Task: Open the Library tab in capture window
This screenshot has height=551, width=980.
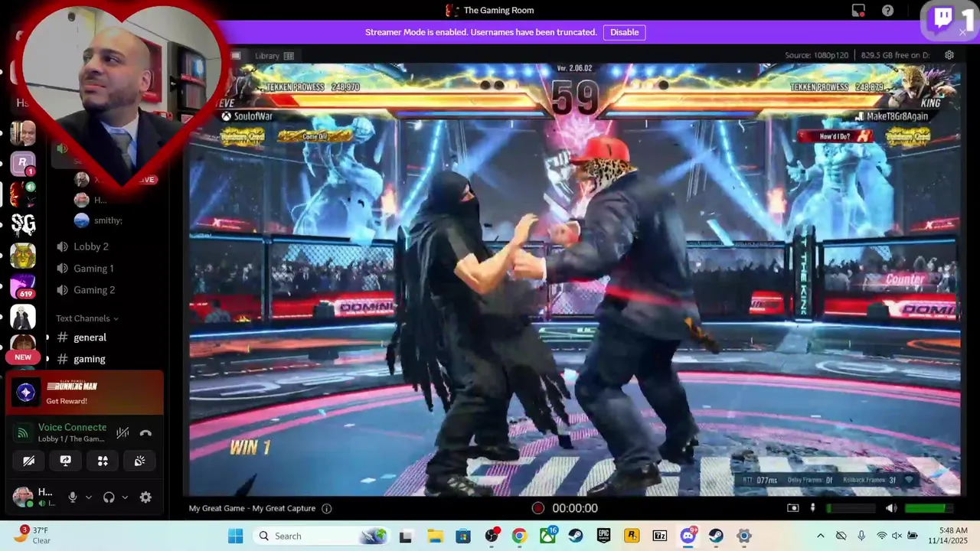Action: pos(274,56)
